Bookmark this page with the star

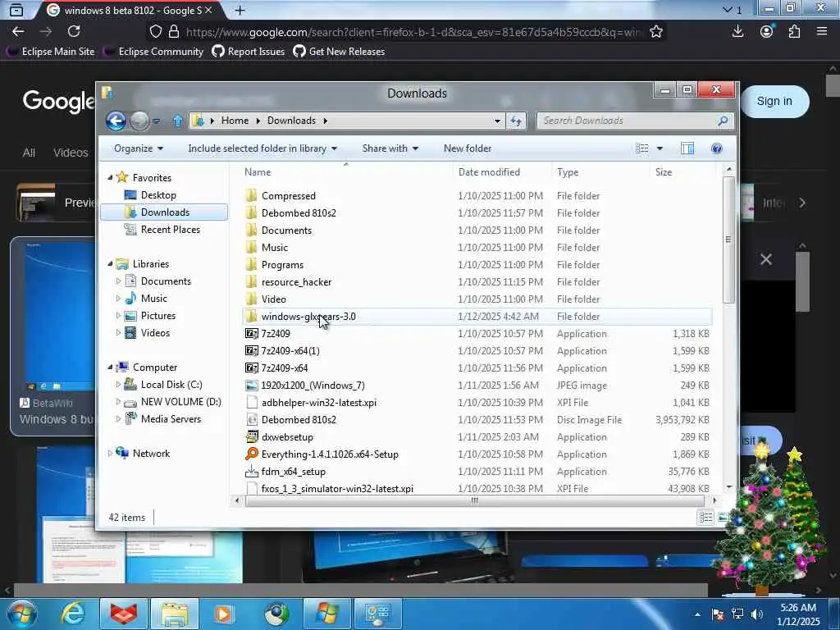(x=655, y=32)
